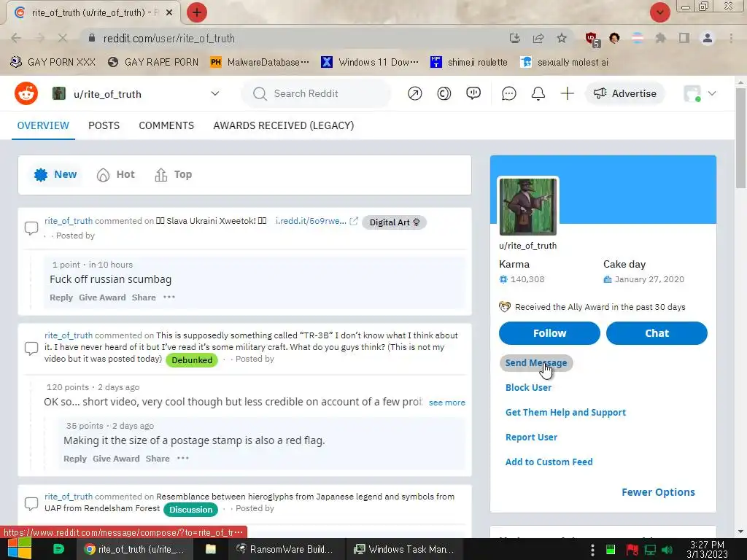
Task: Share this page from the address bar icon
Action: (x=538, y=38)
